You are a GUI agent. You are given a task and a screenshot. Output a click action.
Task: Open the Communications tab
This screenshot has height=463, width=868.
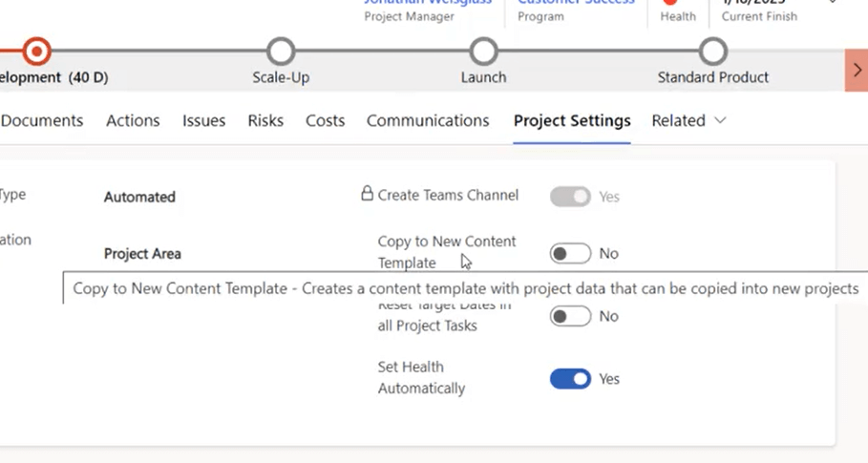coord(428,121)
